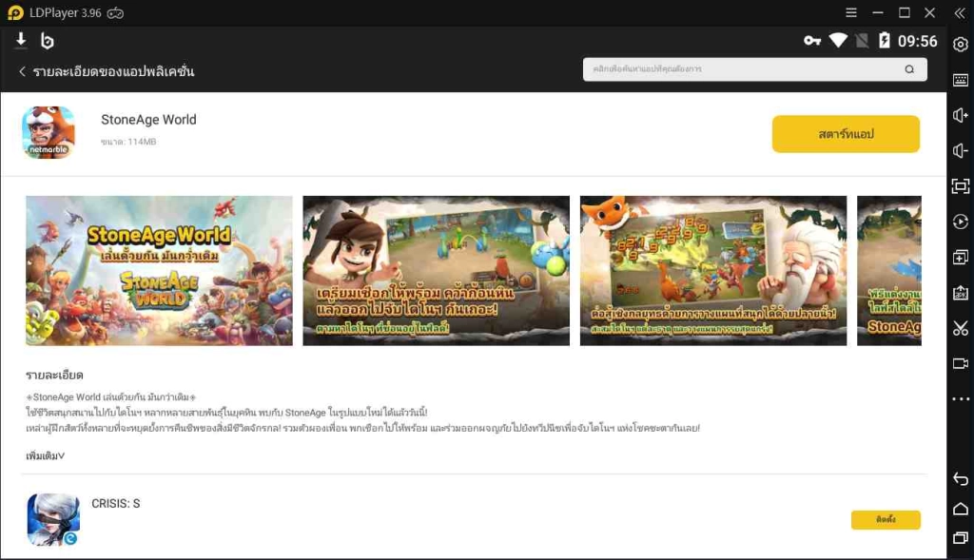The width and height of the screenshot is (974, 560).
Task: Click StoneAge World app icon
Action: pos(49,132)
